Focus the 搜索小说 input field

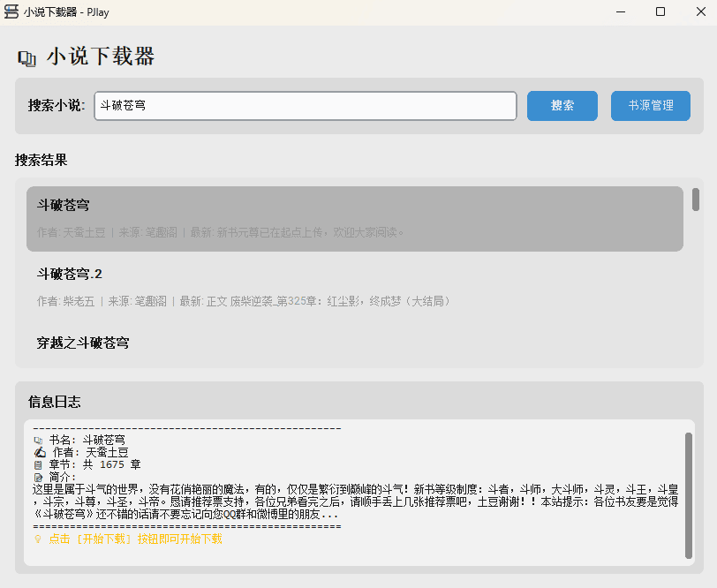point(306,106)
